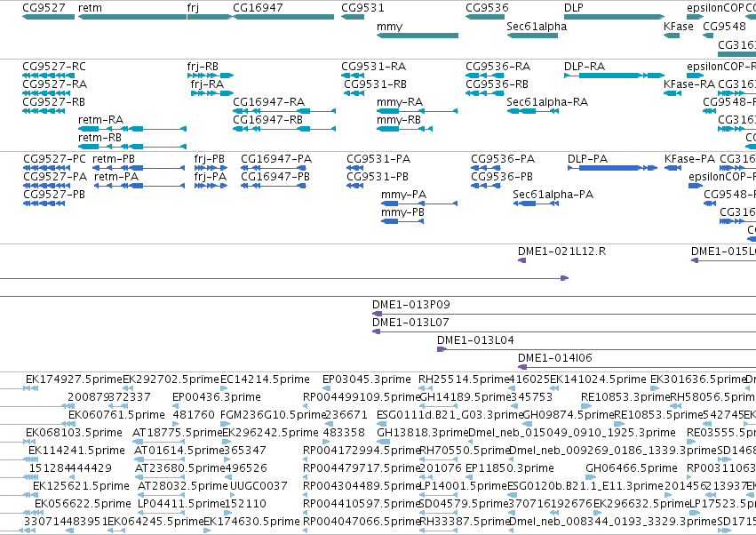Click the KFase gene glyph
Image resolution: width=756 pixels, height=535 pixels.
(x=672, y=36)
